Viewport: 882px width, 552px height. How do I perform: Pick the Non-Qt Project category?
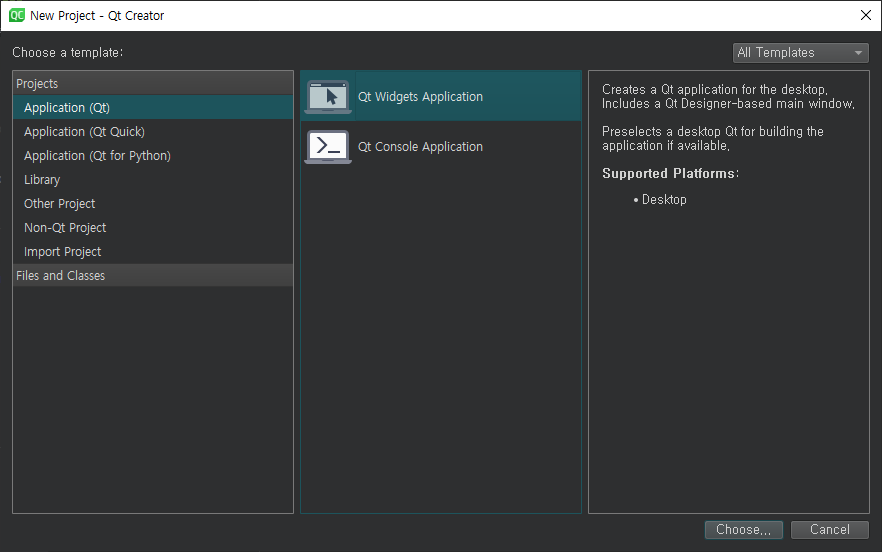coord(152,228)
